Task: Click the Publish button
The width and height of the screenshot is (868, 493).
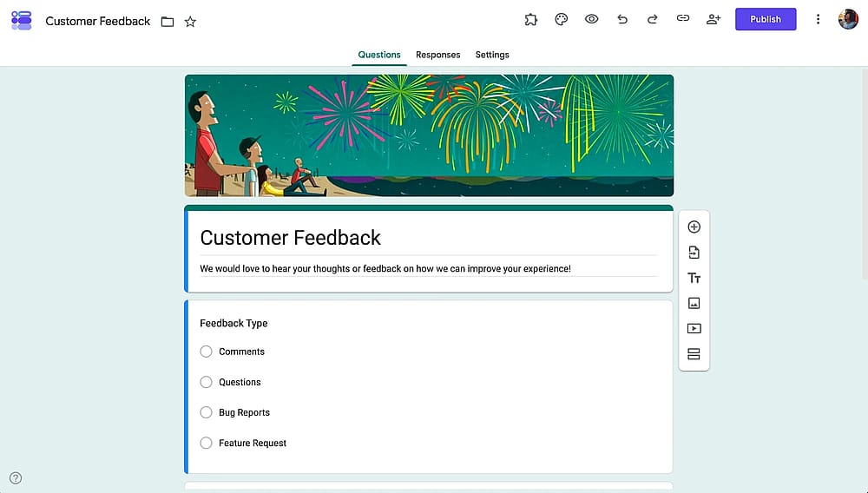Action: (766, 19)
